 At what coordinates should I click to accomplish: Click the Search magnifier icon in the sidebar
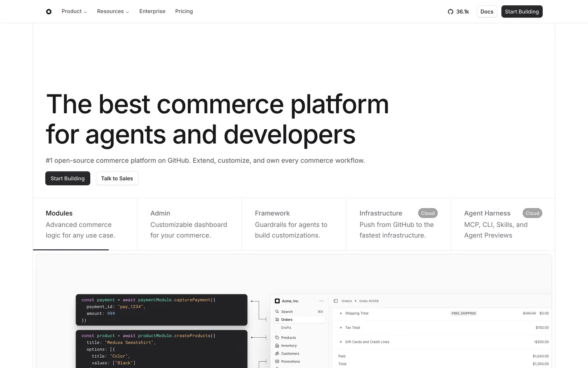(x=277, y=312)
